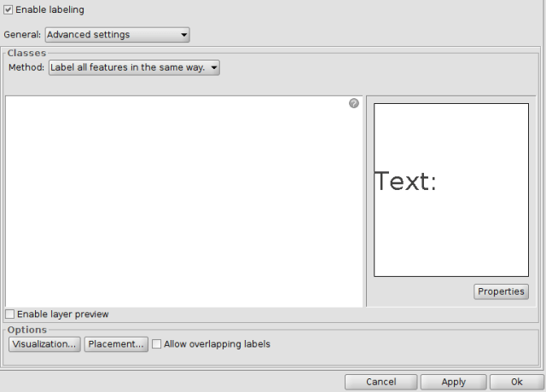Apply the labeling settings

coord(453,383)
